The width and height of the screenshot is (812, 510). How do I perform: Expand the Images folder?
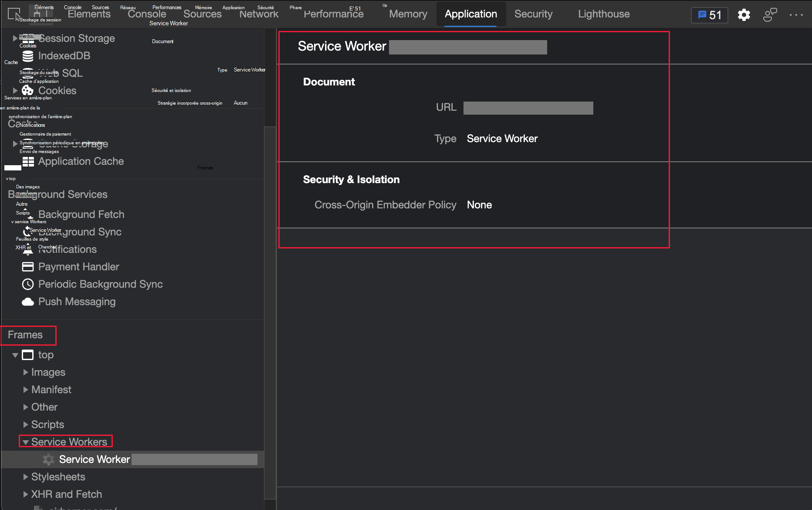tap(26, 372)
